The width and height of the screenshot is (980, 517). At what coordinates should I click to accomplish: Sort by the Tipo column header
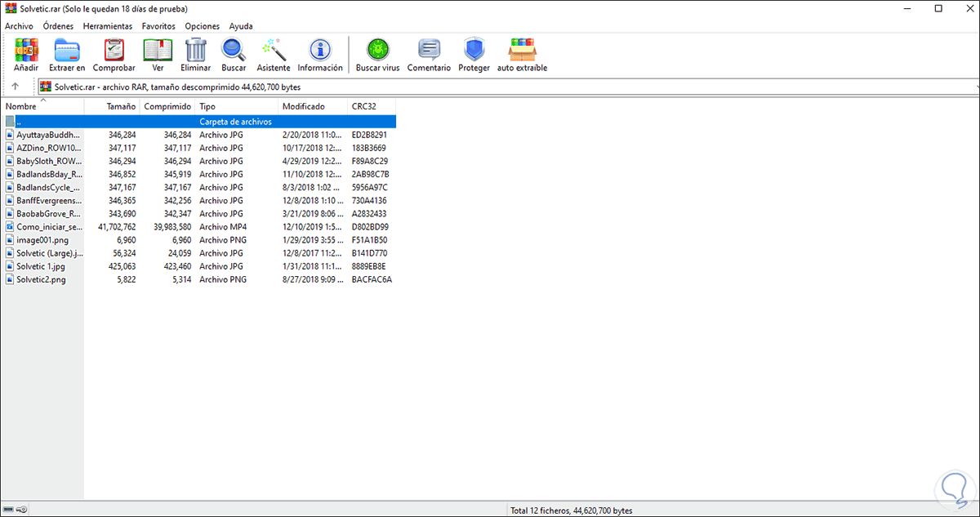pyautogui.click(x=238, y=106)
